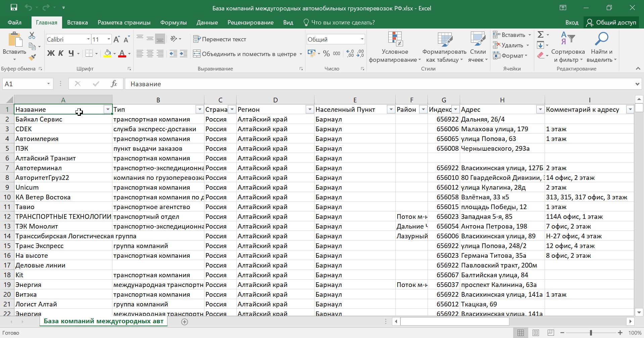
Task: Click the Вход sign-in link
Action: (x=572, y=22)
